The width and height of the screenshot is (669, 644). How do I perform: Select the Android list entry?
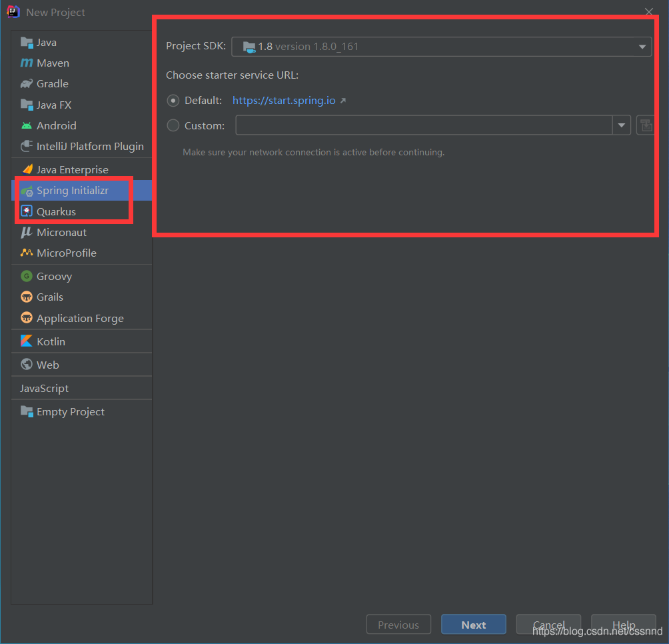point(81,125)
